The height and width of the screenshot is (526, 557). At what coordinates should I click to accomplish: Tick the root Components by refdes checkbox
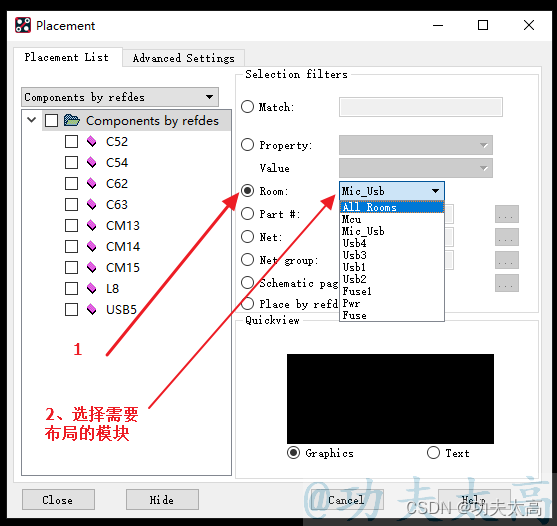(x=52, y=120)
